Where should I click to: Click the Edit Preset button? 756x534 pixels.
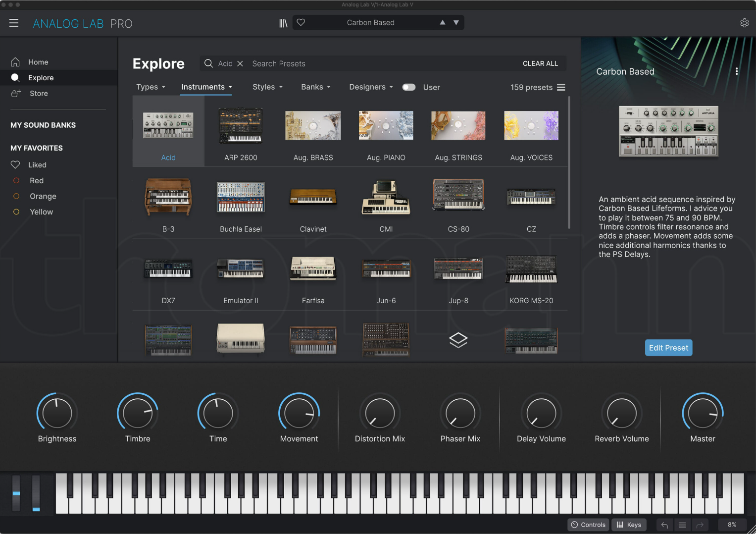coord(668,348)
